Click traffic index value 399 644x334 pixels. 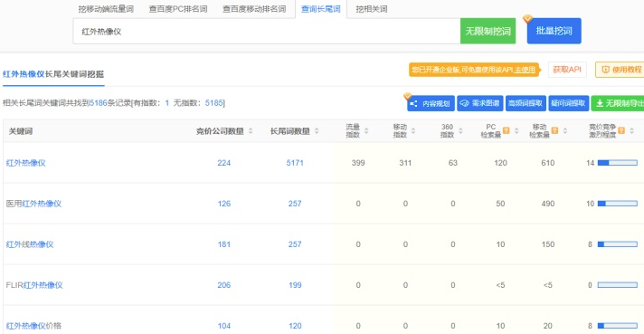click(358, 163)
